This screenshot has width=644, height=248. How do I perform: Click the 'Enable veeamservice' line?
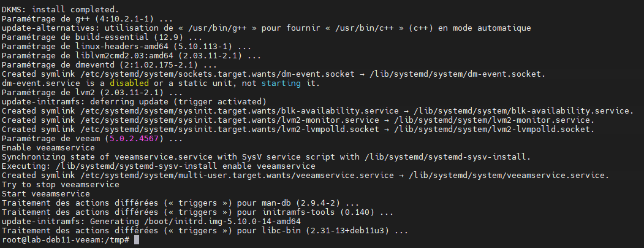[48, 148]
